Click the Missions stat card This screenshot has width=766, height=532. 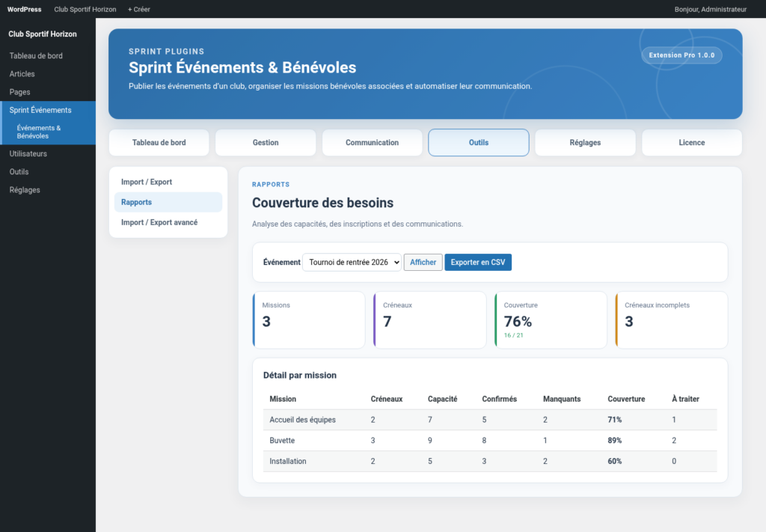pos(309,320)
